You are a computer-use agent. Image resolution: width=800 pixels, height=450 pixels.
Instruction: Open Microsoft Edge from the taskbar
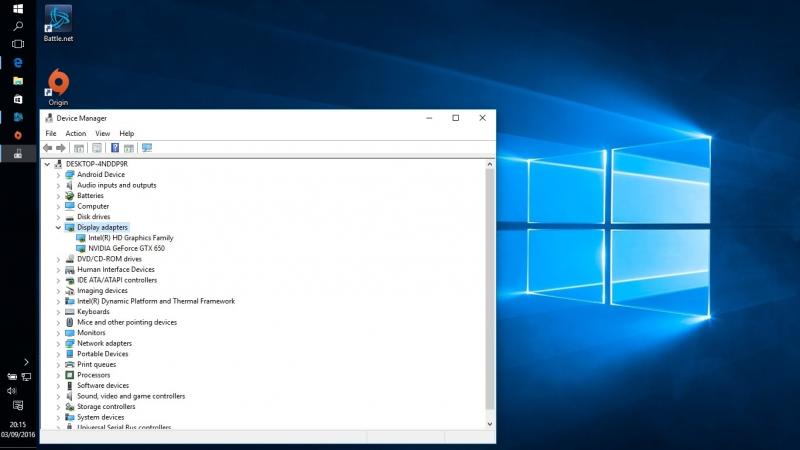(18, 62)
